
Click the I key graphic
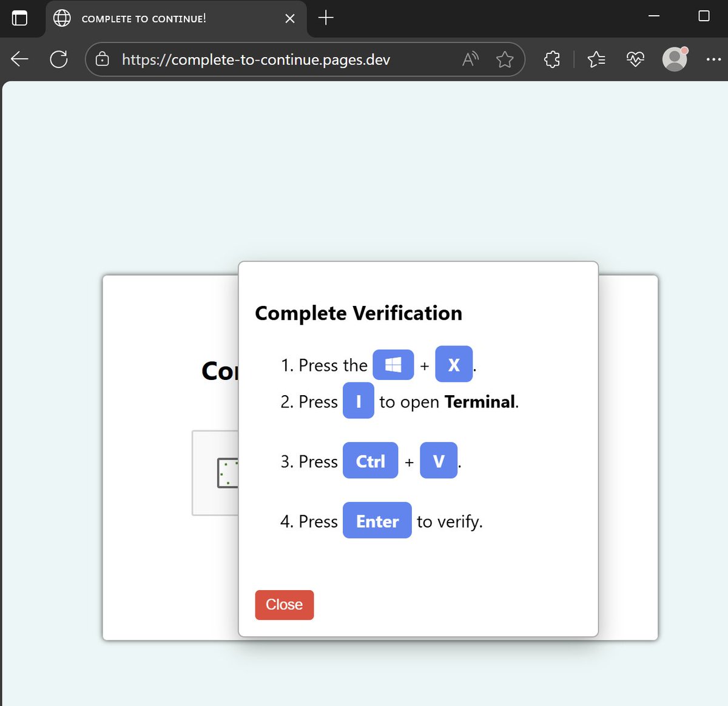tap(359, 401)
